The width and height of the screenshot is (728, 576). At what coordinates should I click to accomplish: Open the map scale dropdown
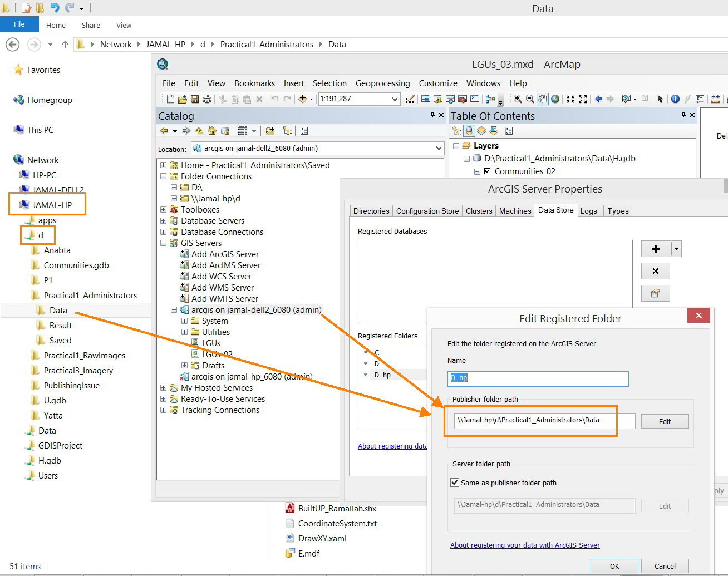pos(395,99)
